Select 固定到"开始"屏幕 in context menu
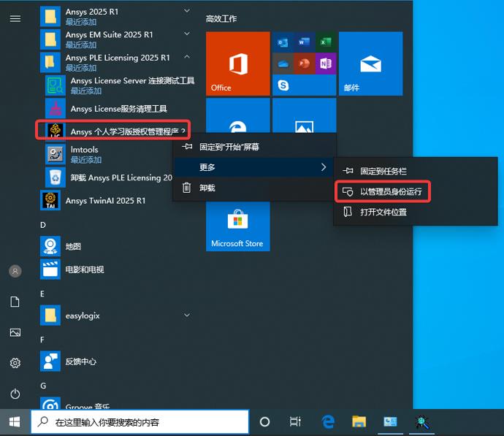 [254, 147]
